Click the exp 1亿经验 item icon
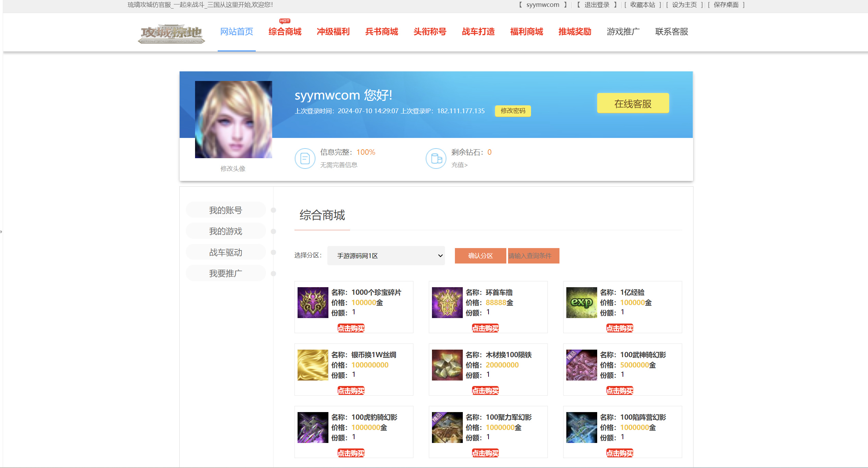 (x=581, y=303)
